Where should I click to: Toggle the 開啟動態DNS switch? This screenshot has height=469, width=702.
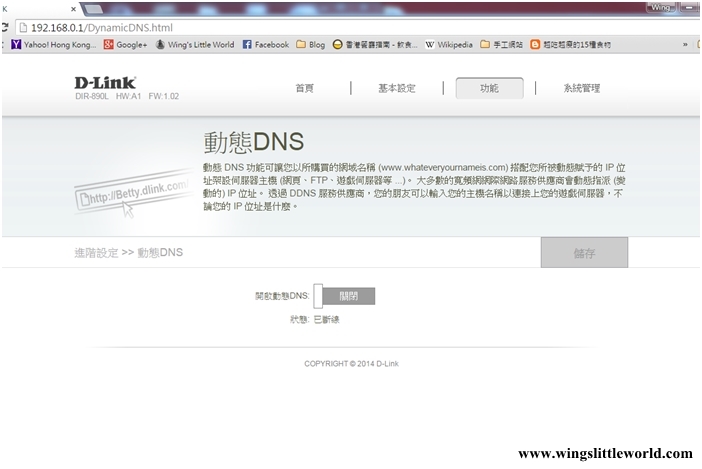(343, 296)
